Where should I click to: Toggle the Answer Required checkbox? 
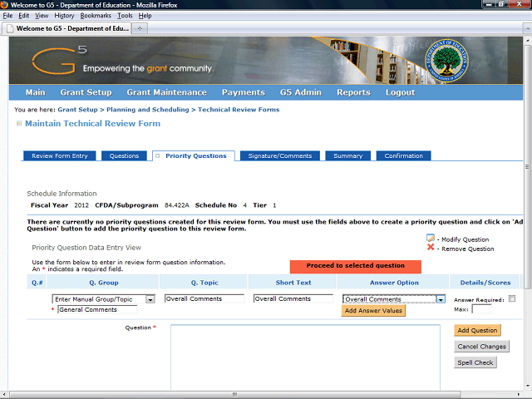tap(512, 298)
